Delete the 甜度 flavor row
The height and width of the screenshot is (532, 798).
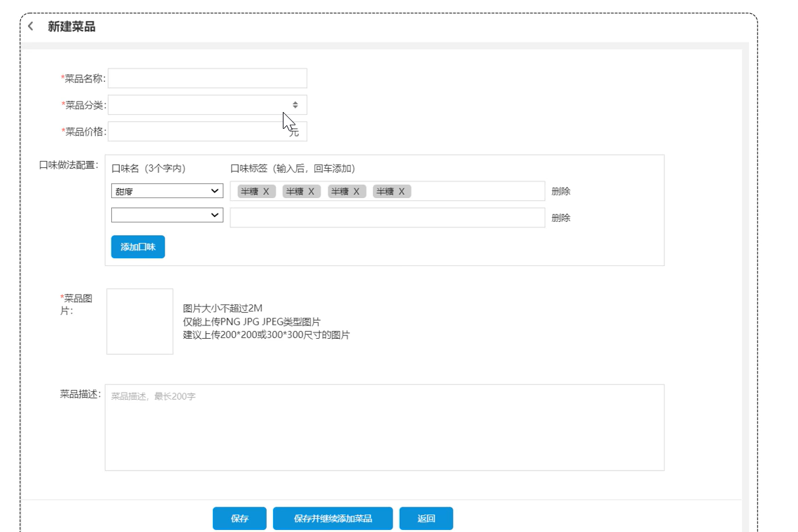pos(561,191)
